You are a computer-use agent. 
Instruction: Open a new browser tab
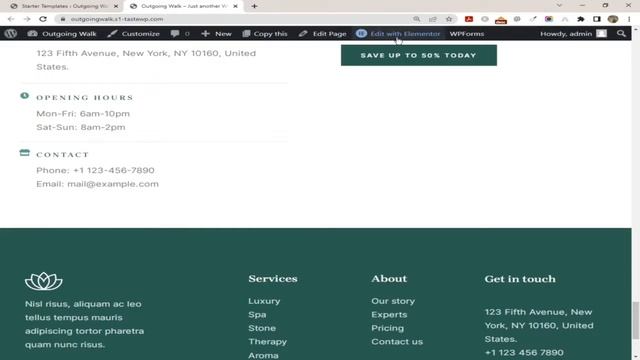[254, 6]
